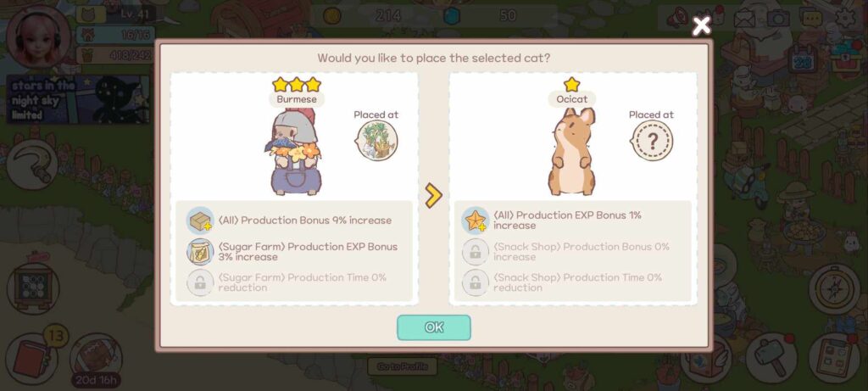Tap the Production EXP star icon for Ocicat
The width and height of the screenshot is (868, 391).
(476, 221)
